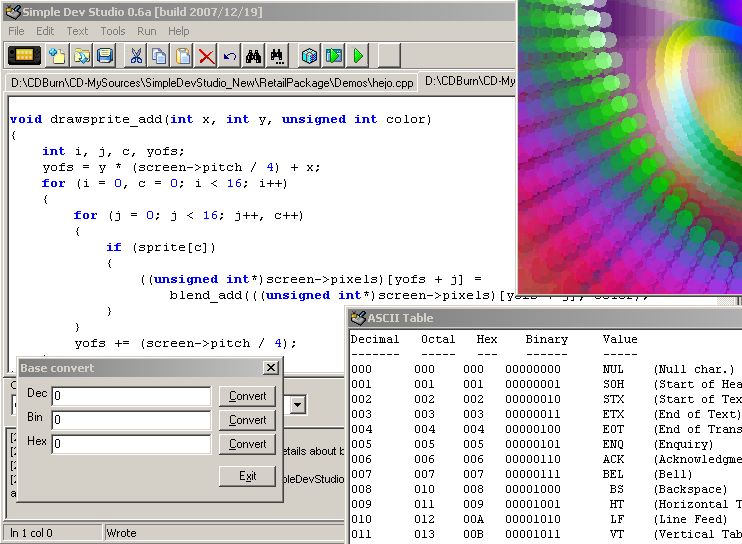Click the Save floppy disk icon
This screenshot has height=544, width=742.
pos(105,56)
